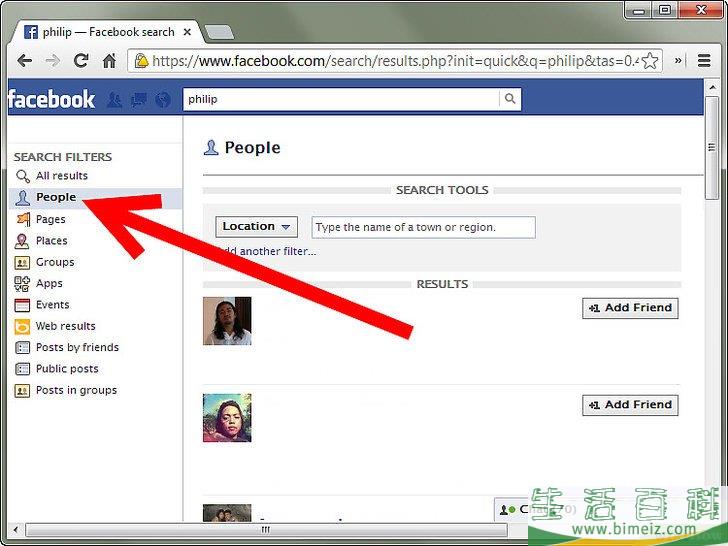Select the Pages filter label
The width and height of the screenshot is (728, 546).
pyautogui.click(x=51, y=219)
